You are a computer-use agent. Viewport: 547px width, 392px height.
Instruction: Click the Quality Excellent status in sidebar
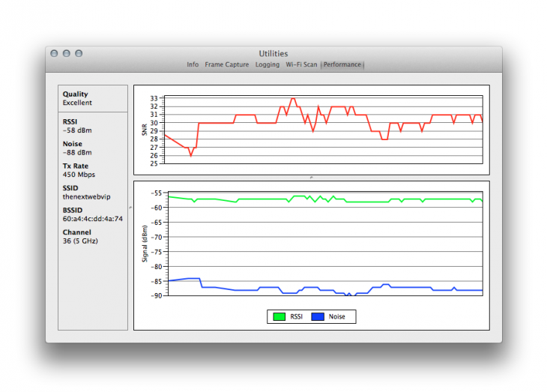77,103
